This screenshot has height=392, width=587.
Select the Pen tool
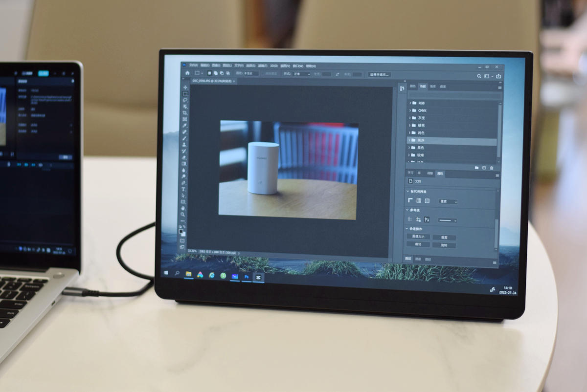[184, 182]
